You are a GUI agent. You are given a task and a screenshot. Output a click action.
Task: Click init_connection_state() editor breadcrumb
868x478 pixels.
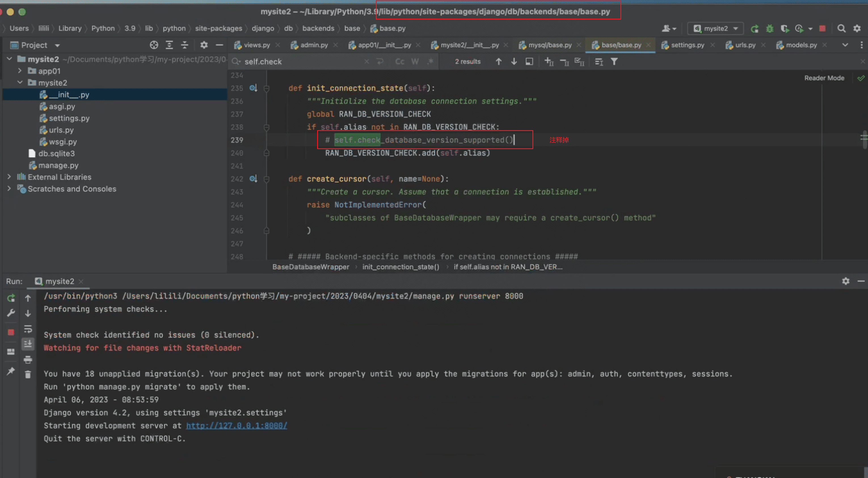[401, 267]
